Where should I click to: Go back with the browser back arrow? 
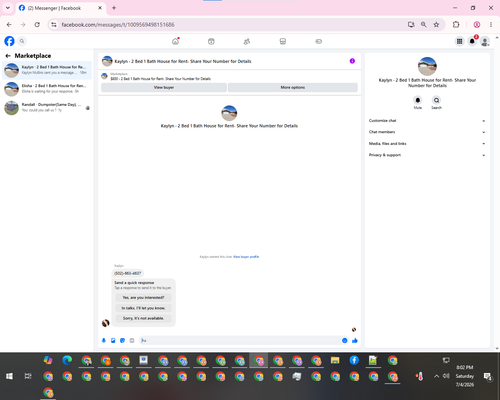[x=9, y=25]
